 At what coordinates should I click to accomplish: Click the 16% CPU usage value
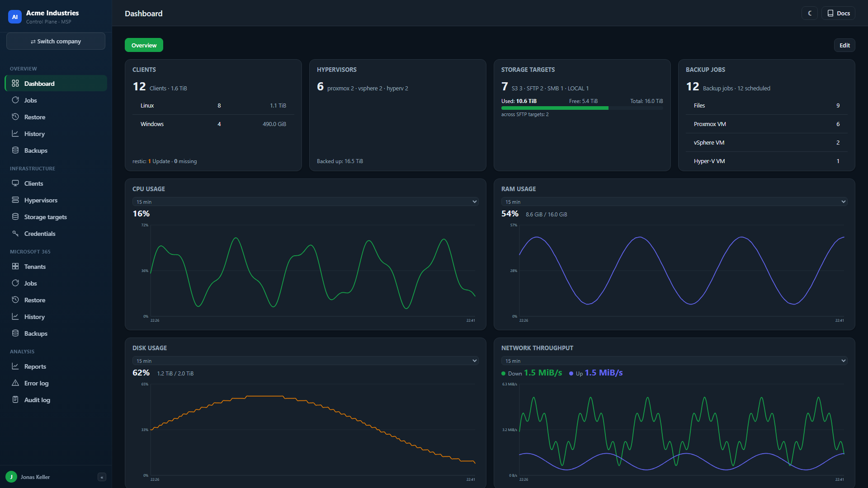141,214
